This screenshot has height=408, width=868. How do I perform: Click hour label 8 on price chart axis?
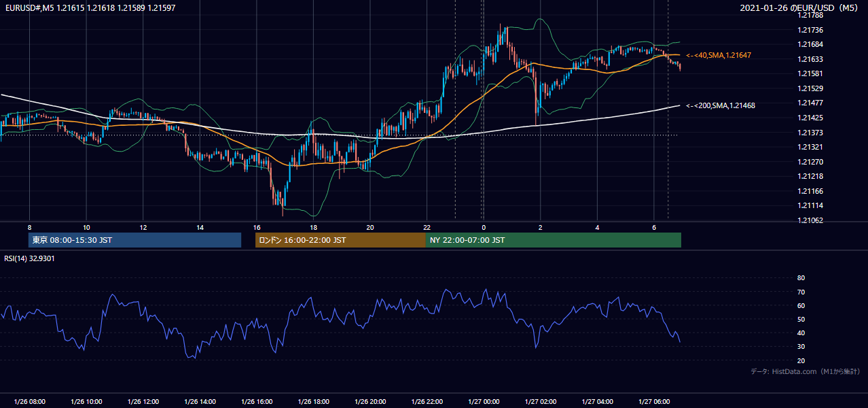(x=29, y=227)
